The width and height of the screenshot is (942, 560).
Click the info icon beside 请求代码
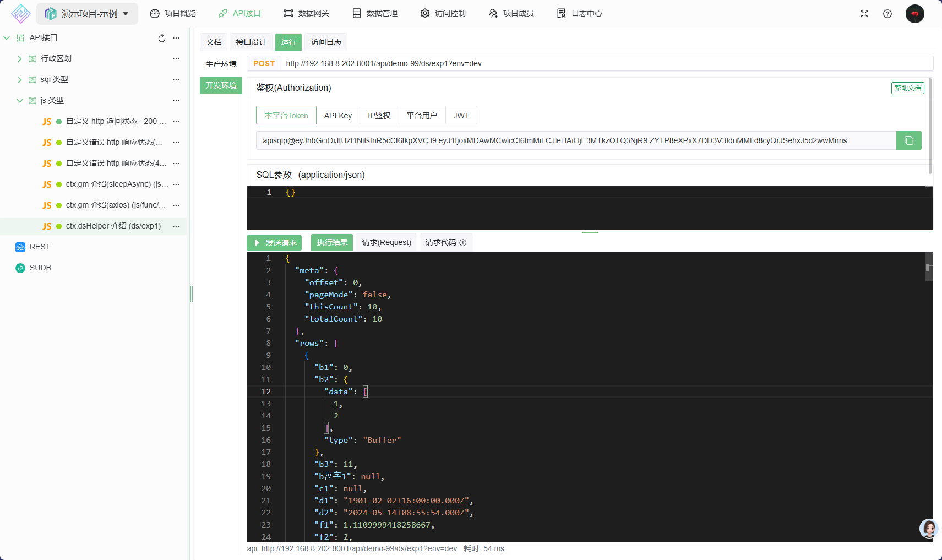coord(463,243)
